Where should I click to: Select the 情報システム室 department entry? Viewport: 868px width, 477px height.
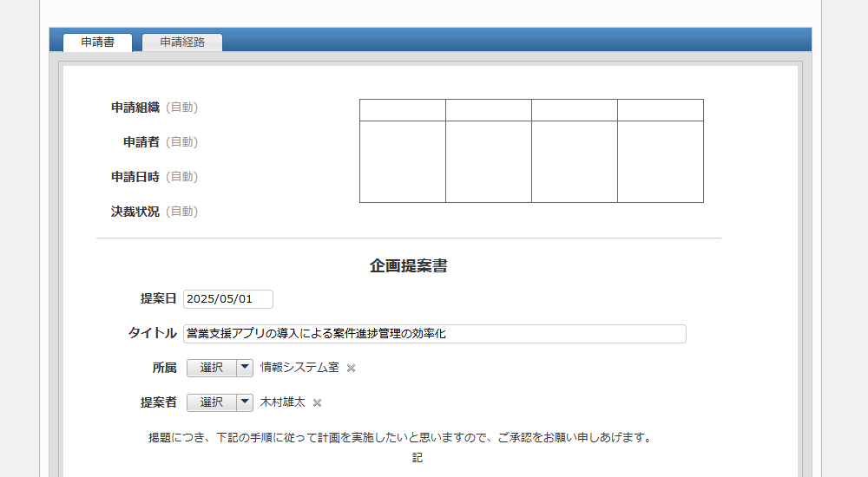[299, 368]
